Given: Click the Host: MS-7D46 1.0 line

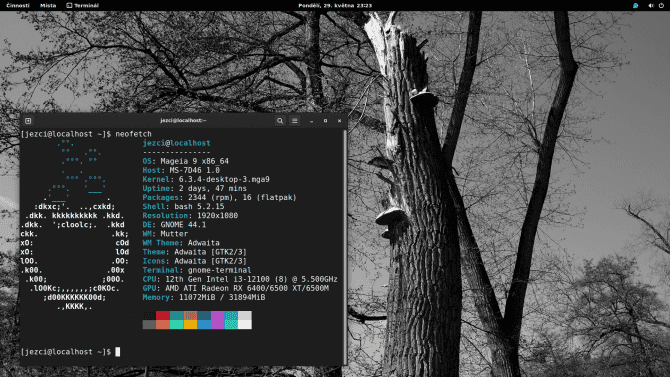Looking at the screenshot, I should click(x=181, y=170).
